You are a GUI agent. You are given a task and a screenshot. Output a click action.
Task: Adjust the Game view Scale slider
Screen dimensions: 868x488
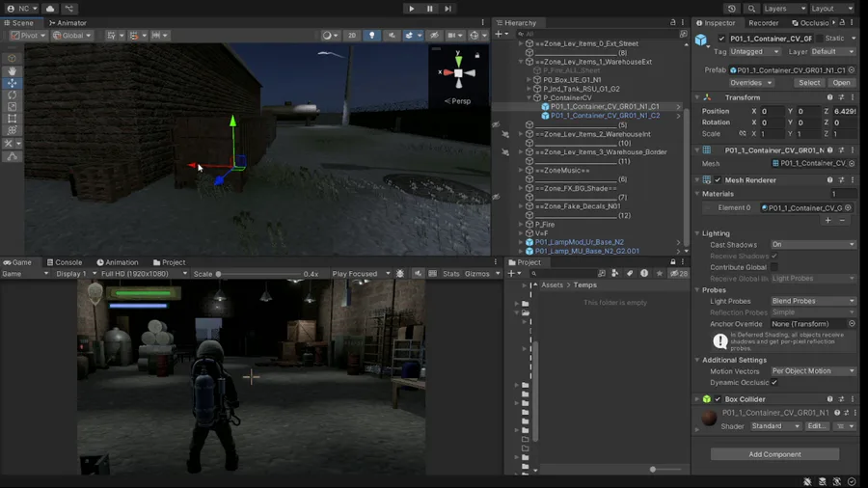(258, 273)
